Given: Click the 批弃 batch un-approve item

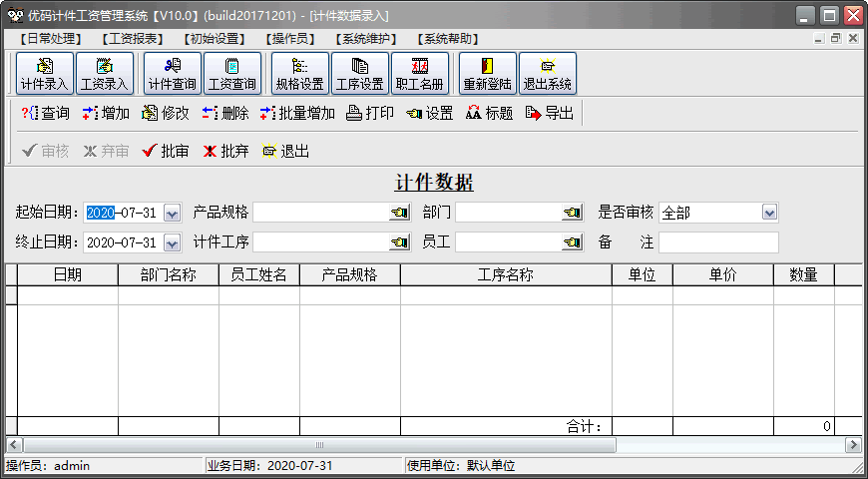Looking at the screenshot, I should [x=225, y=151].
